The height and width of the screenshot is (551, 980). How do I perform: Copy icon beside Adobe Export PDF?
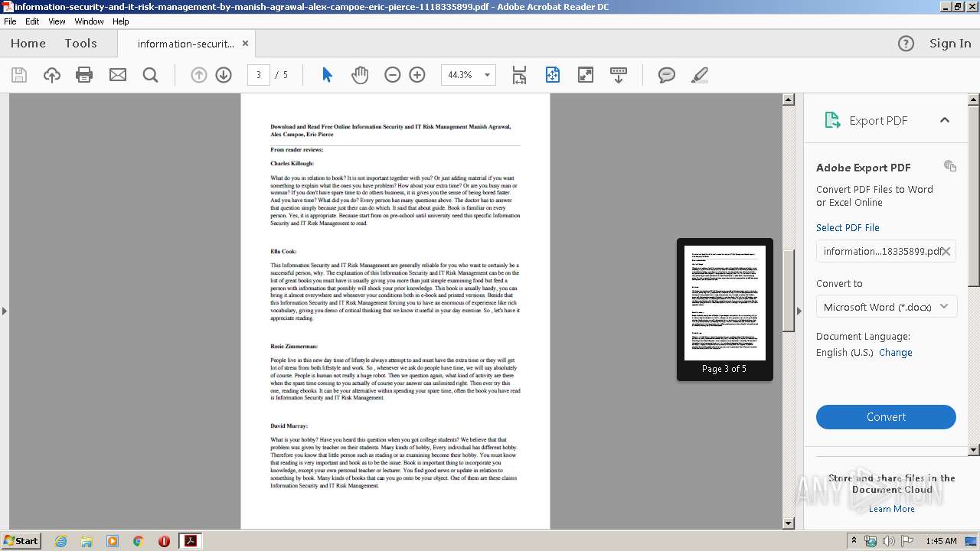pos(950,166)
